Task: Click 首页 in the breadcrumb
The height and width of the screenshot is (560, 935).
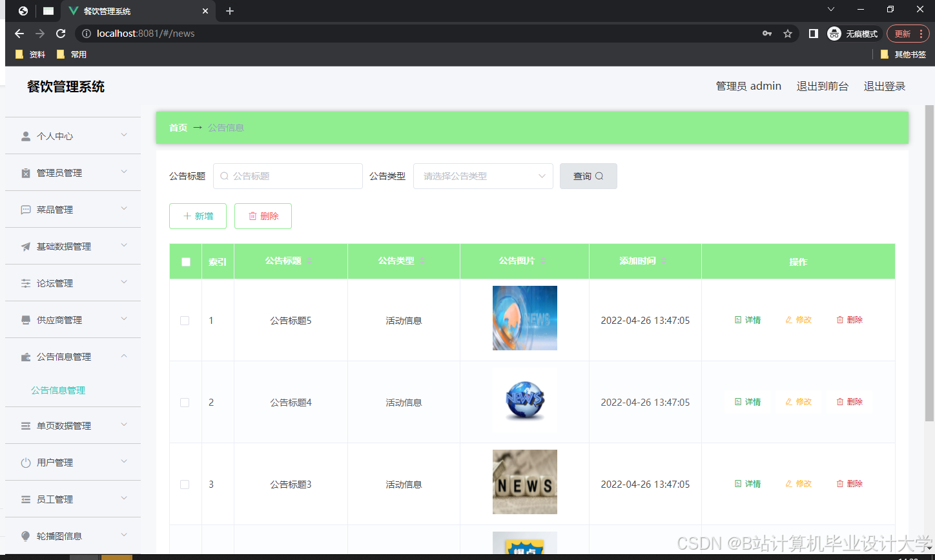Action: point(178,128)
